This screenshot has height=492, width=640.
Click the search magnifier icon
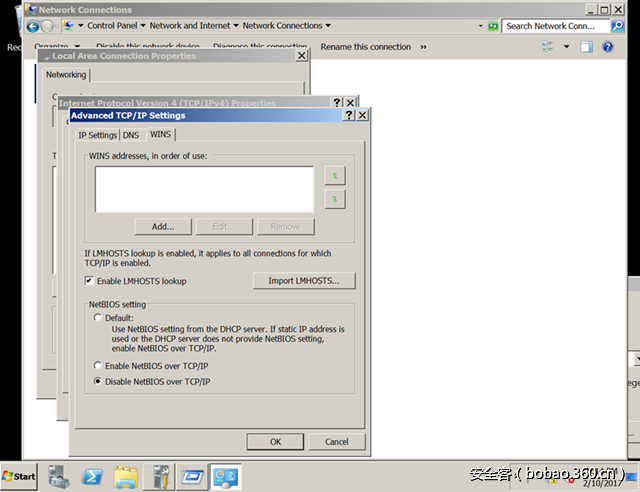pos(617,26)
